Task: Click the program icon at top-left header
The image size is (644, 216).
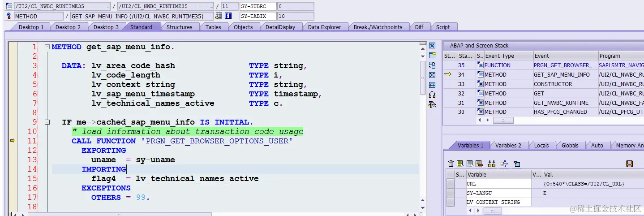Action: click(9, 6)
